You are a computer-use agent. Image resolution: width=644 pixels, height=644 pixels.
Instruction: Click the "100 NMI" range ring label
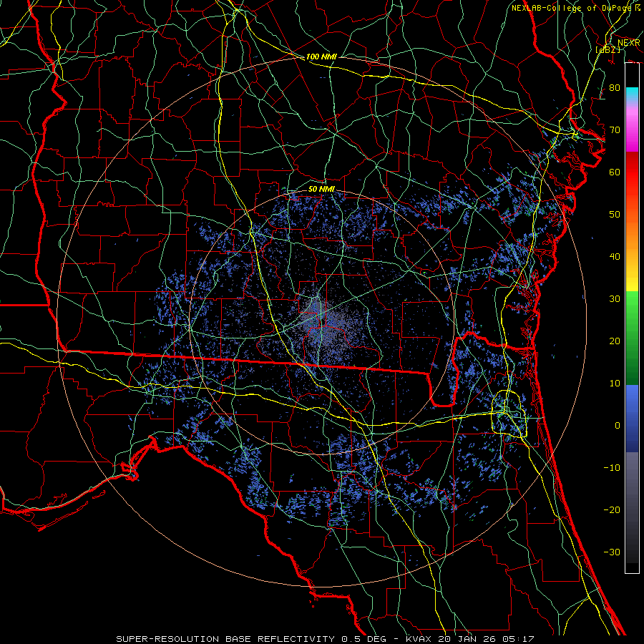pos(321,57)
